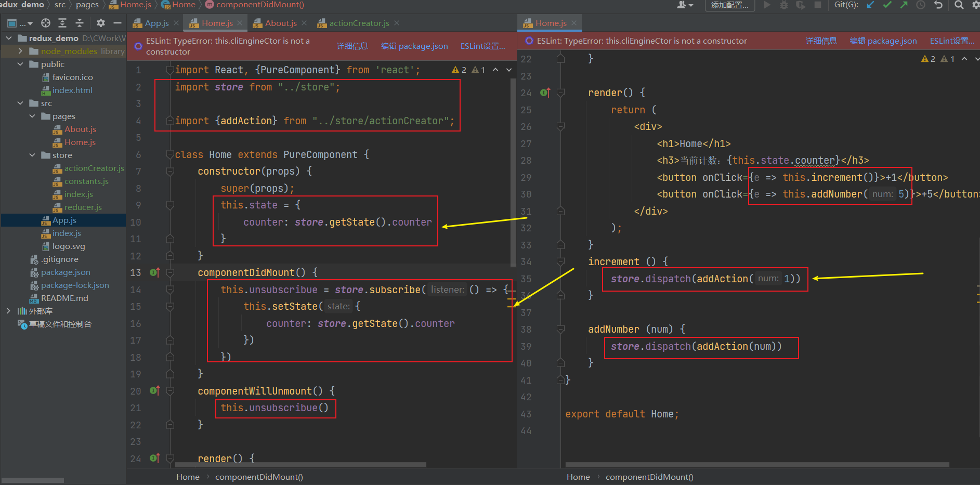Open the project view selector dropdown
Screen dimensions: 980x485
click(20, 23)
